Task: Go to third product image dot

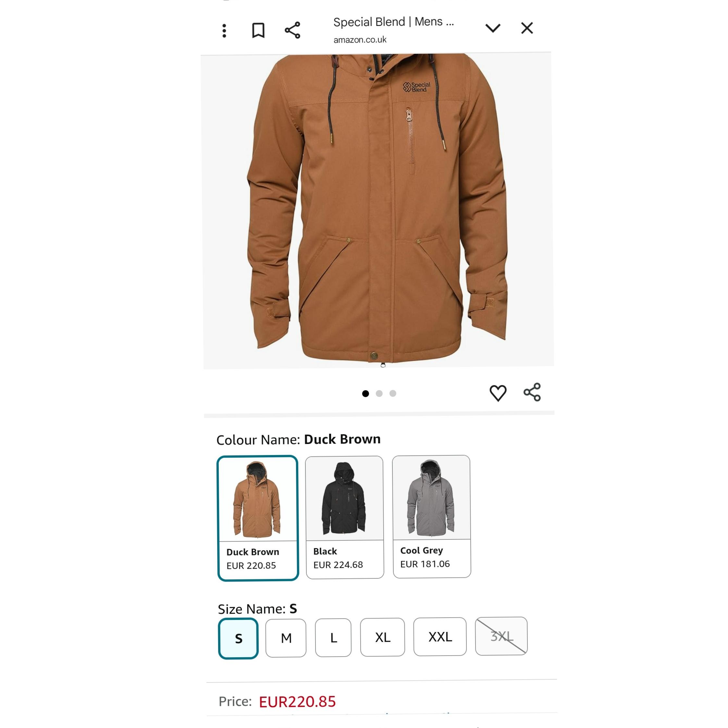Action: point(393,393)
